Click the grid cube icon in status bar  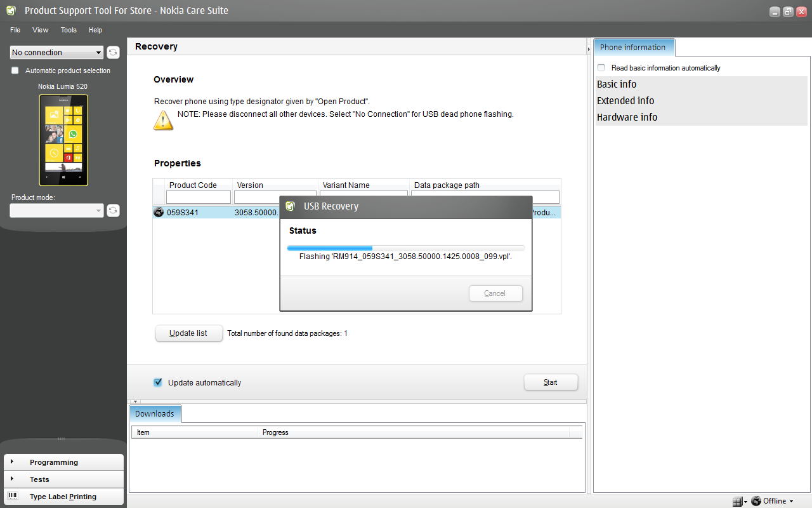tap(737, 502)
